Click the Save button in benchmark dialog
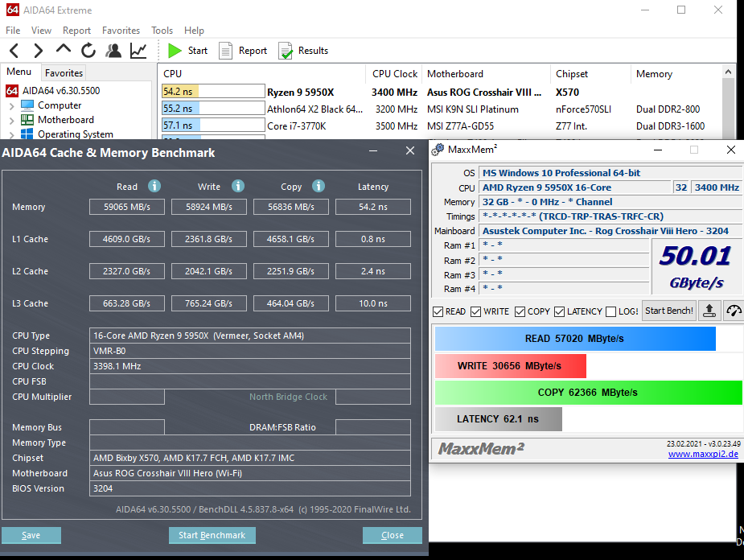The image size is (744, 560). (x=31, y=535)
